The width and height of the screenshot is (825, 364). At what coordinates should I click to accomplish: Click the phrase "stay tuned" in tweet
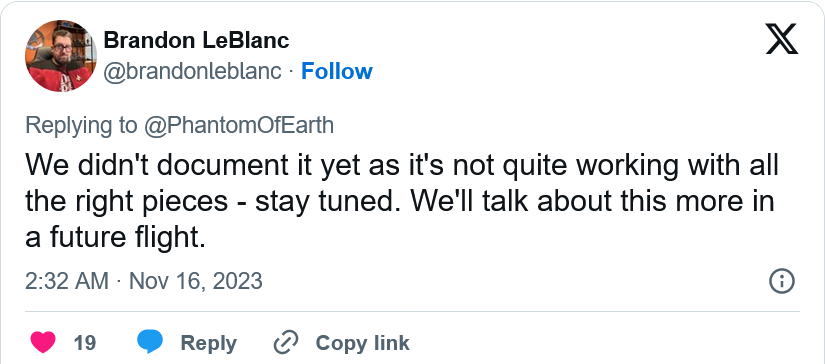point(325,203)
